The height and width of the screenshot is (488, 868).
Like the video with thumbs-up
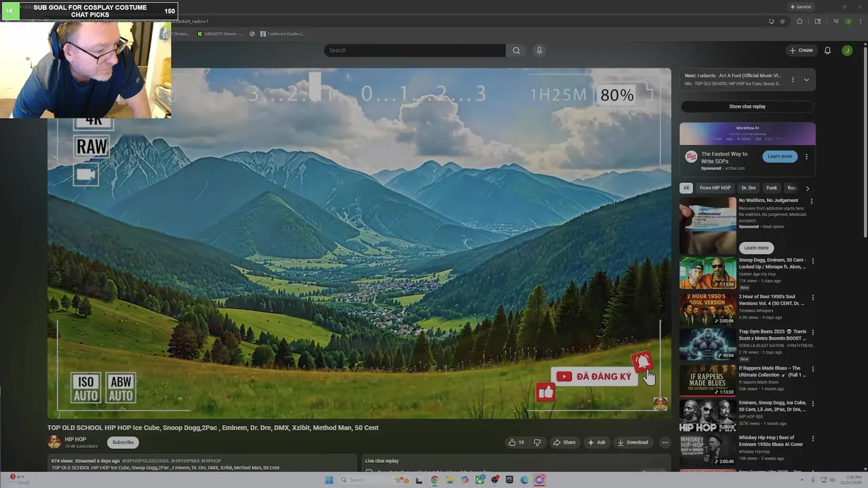tap(516, 442)
